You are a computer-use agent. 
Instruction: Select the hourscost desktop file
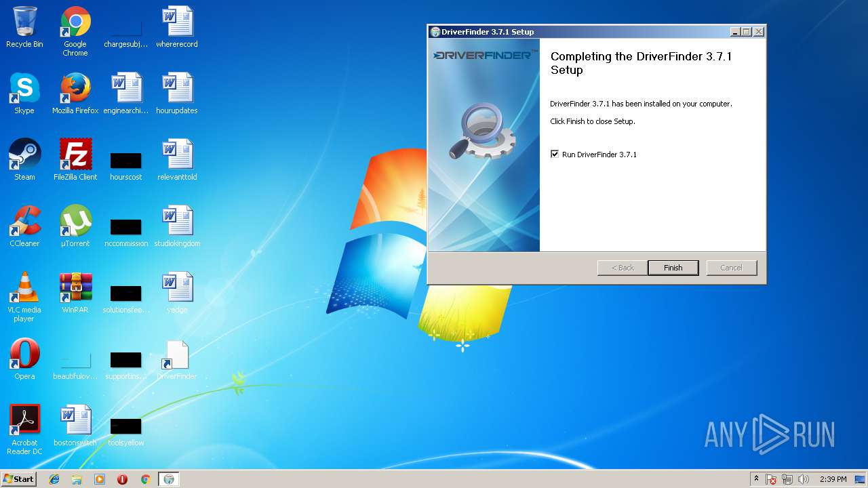pyautogui.click(x=126, y=165)
